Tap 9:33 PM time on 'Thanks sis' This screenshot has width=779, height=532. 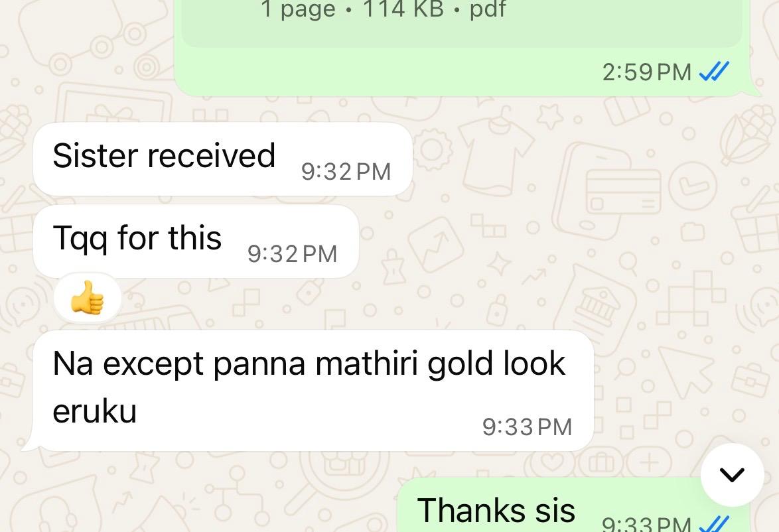[646, 524]
